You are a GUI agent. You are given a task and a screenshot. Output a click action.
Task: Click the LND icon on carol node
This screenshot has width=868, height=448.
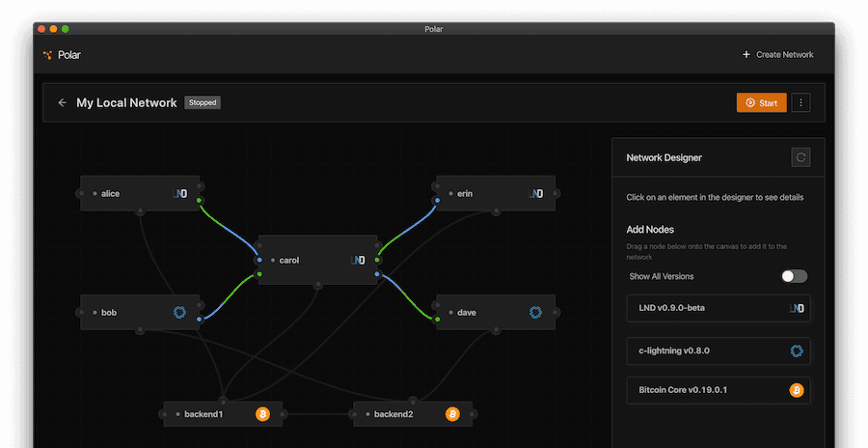point(358,260)
